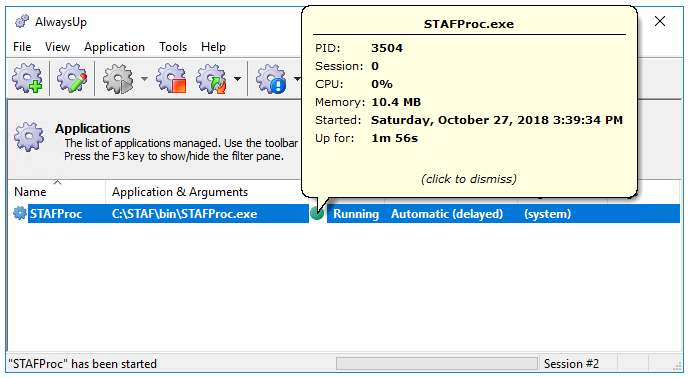The width and height of the screenshot is (689, 378).
Task: Click the Running status text
Action: point(356,214)
